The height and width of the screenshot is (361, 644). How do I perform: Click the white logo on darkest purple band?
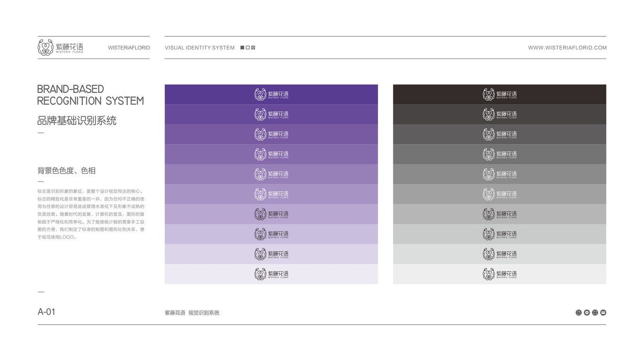coord(271,94)
